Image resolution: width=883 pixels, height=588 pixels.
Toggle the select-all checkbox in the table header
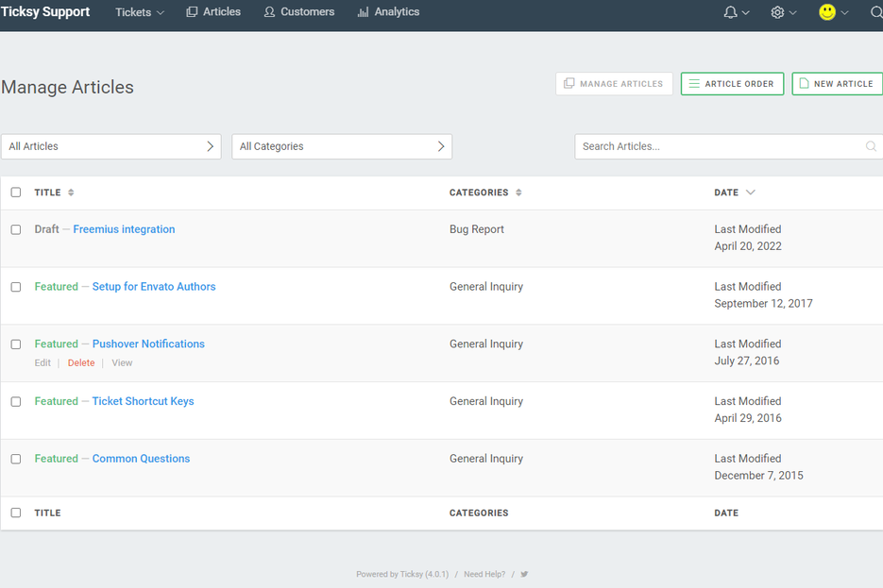[15, 192]
